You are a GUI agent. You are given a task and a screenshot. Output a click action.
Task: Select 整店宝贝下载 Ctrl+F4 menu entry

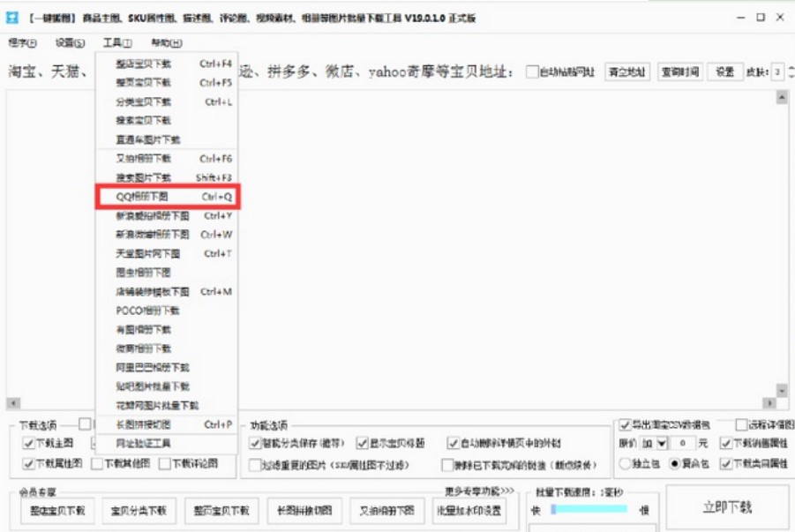point(167,64)
